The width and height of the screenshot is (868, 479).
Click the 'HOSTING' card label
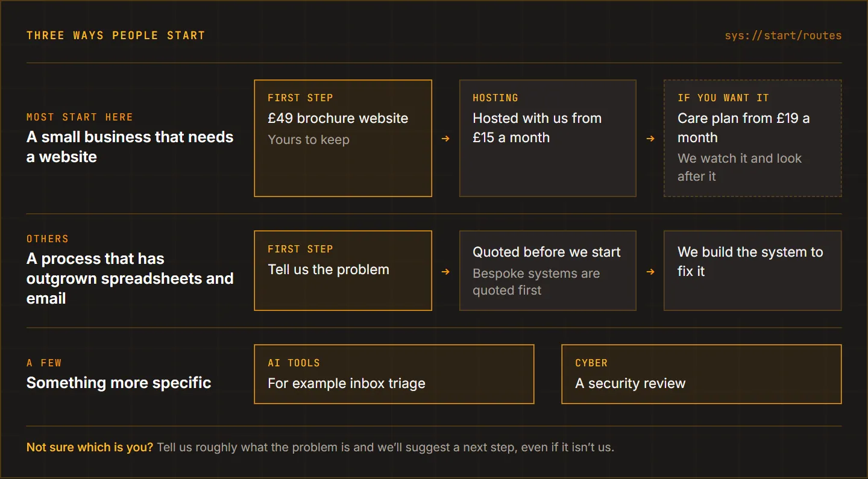(495, 98)
